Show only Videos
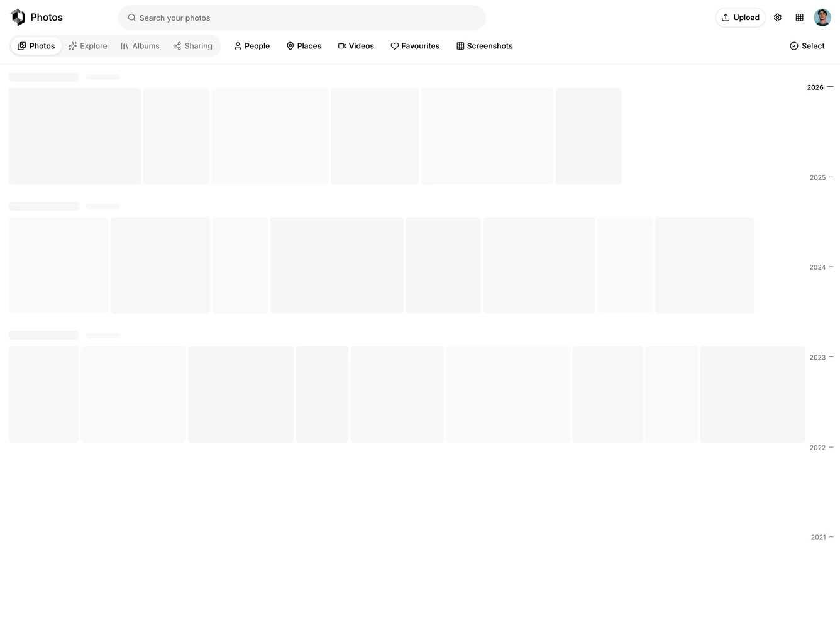The image size is (840, 630). 356,46
